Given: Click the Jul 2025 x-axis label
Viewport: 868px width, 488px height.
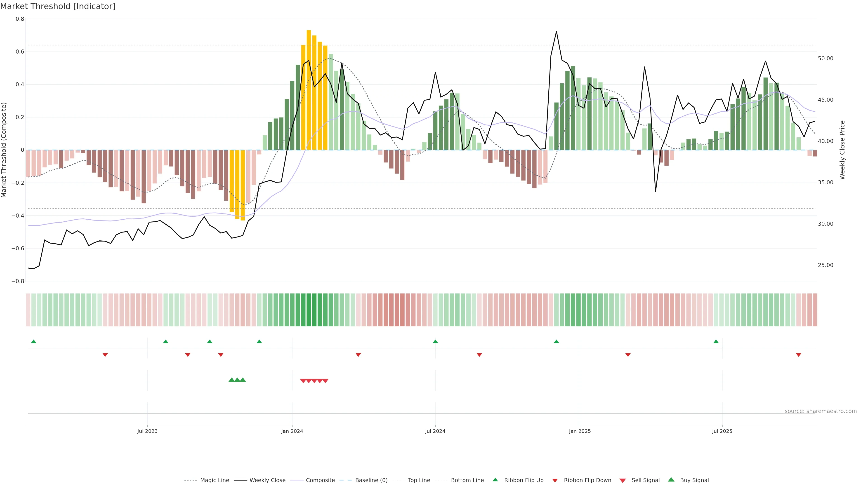Looking at the screenshot, I should click(x=722, y=431).
